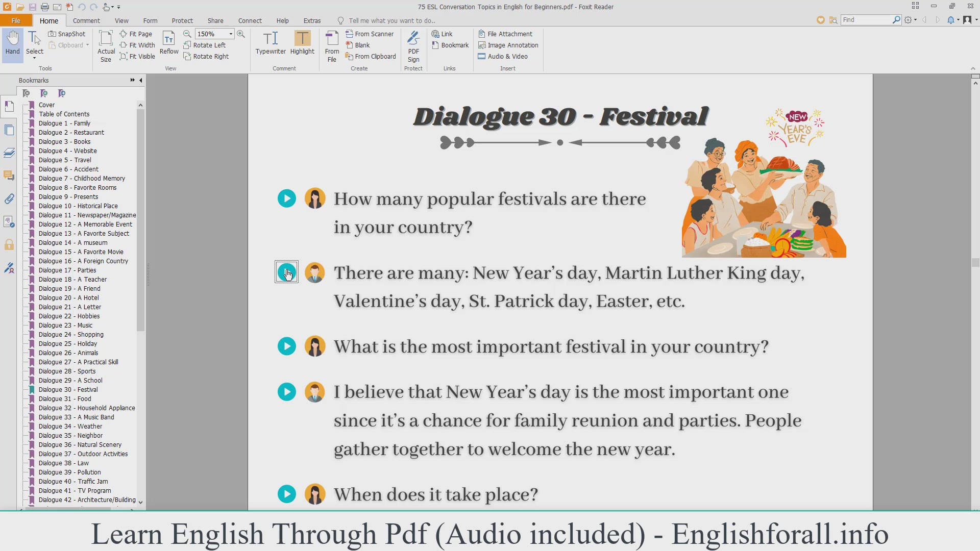This screenshot has height=551, width=980.
Task: Click the SnapShot tool
Action: pyautogui.click(x=67, y=34)
